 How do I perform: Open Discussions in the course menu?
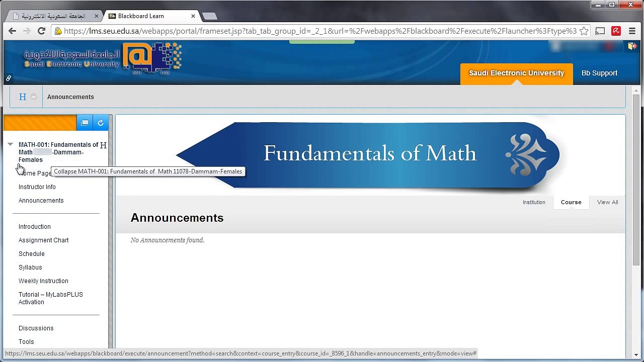tap(36, 328)
